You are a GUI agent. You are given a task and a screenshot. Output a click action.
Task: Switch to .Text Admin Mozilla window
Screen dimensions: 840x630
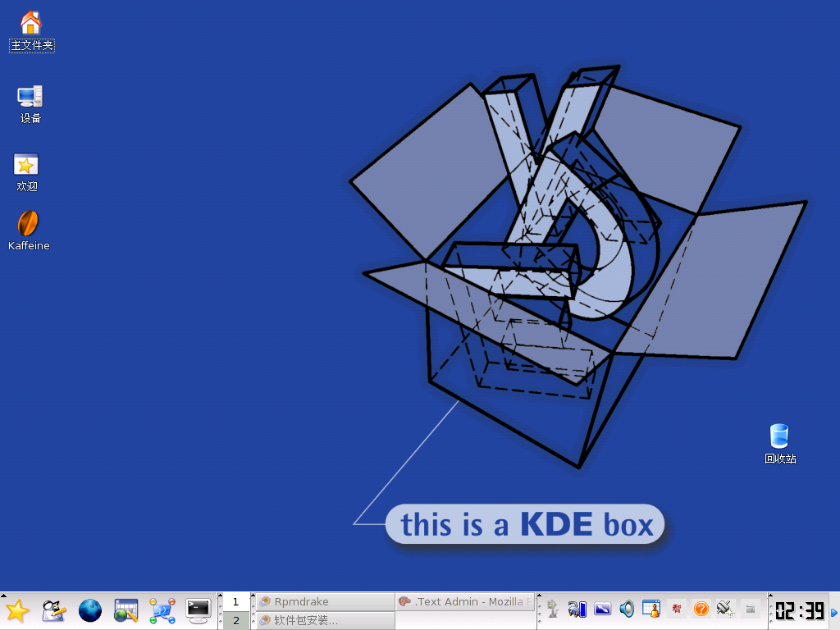click(464, 601)
